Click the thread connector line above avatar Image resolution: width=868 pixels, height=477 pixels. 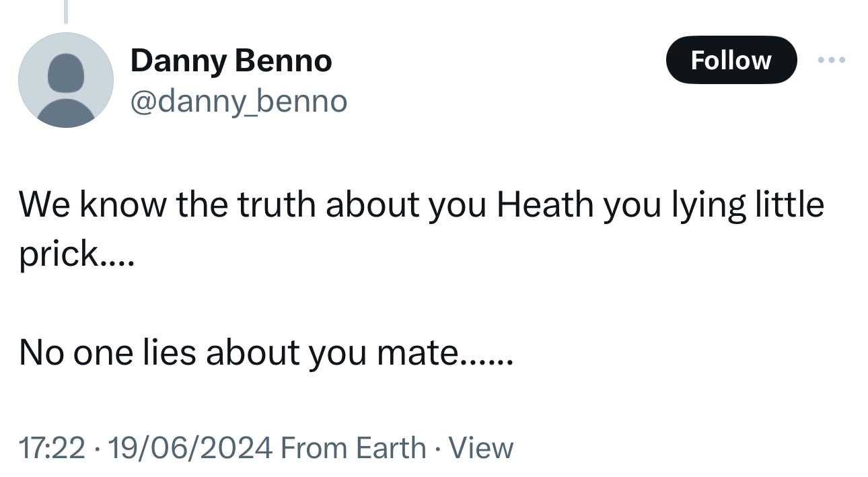(x=65, y=11)
